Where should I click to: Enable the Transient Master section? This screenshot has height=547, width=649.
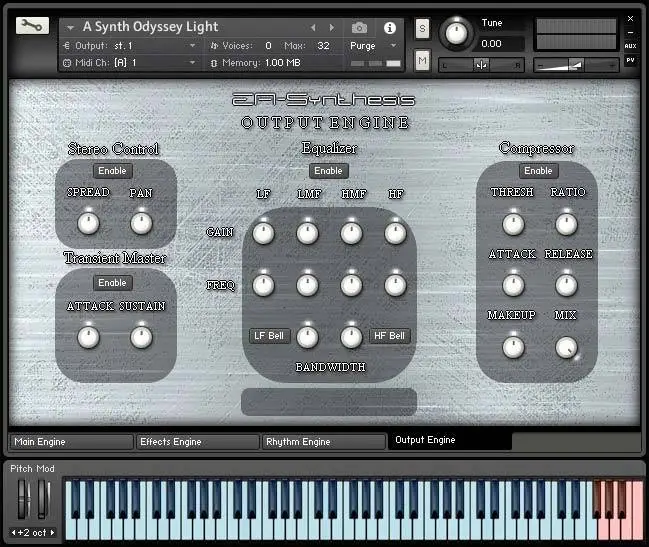point(112,283)
